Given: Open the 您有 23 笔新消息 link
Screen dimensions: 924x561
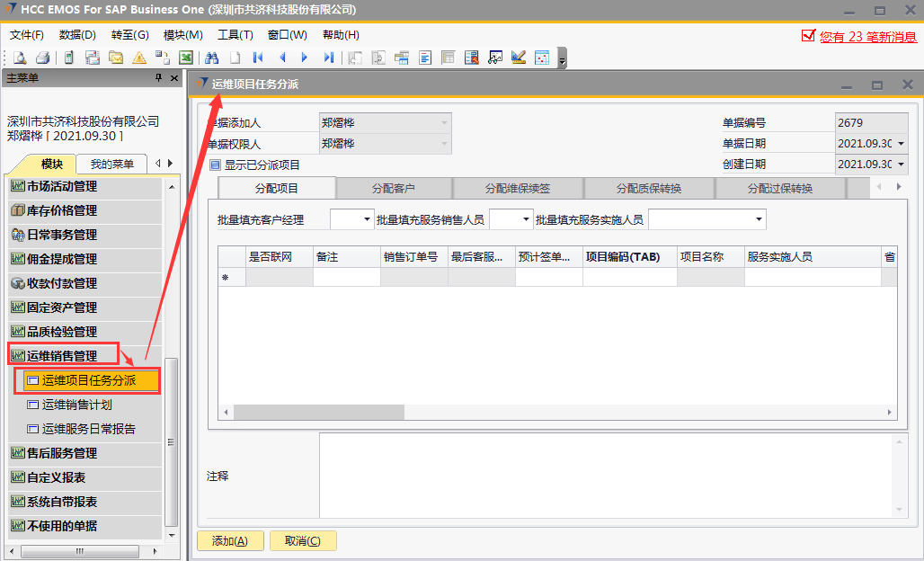Looking at the screenshot, I should [867, 37].
